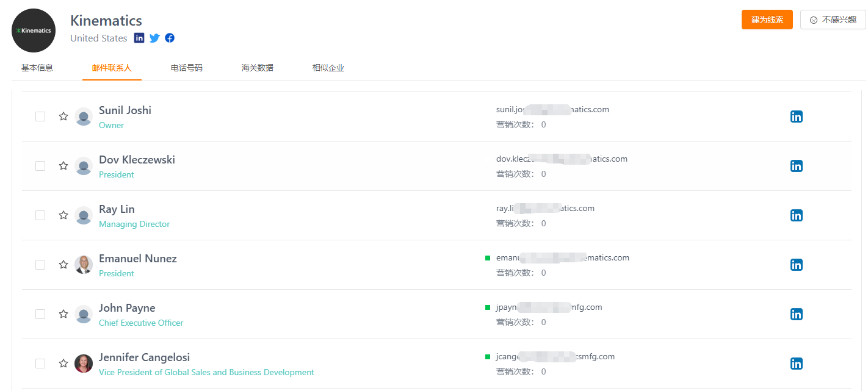
Task: Tick the checkbox for Sunil Joshi
Action: click(x=40, y=117)
